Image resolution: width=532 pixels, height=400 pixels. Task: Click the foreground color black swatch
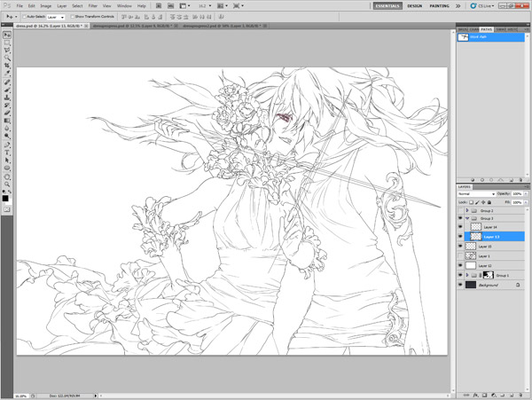point(5,198)
